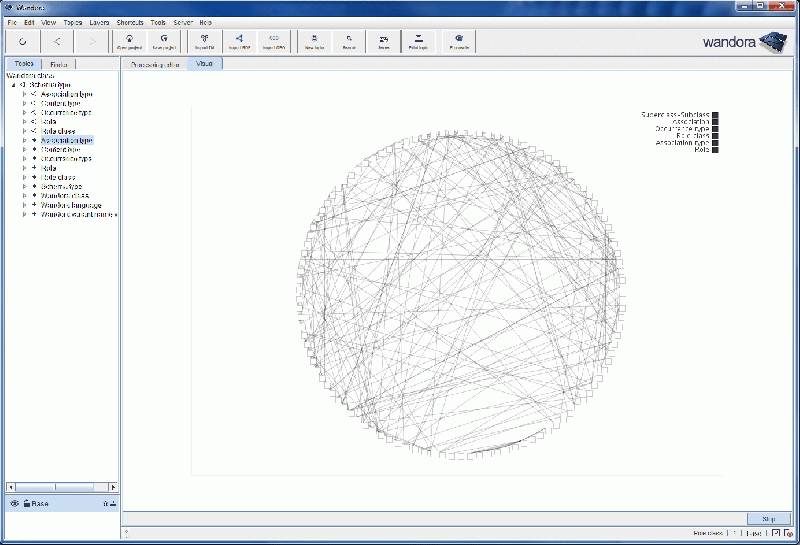Click the New topic toolbar icon
The height and width of the screenshot is (545, 800).
(x=313, y=41)
